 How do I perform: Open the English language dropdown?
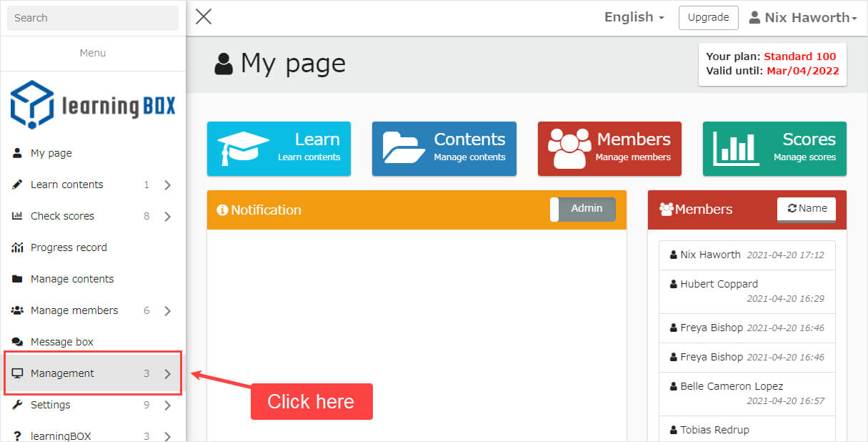tap(634, 17)
